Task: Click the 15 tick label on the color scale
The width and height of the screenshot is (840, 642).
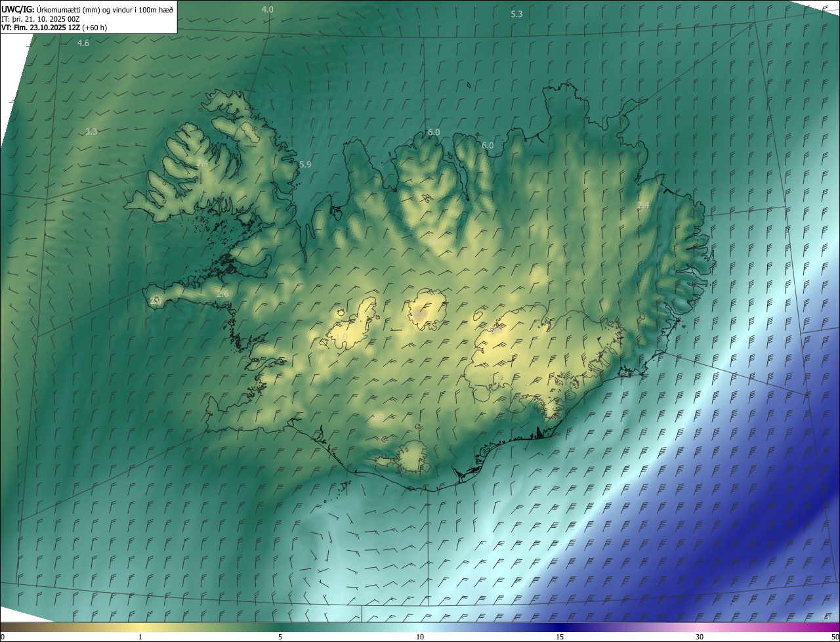Action: coord(560,637)
